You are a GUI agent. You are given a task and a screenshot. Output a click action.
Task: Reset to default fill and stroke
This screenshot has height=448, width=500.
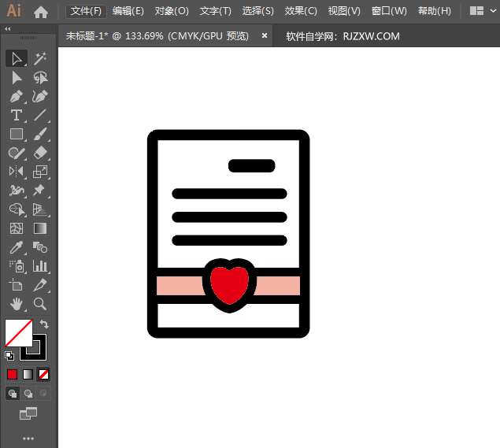[9, 356]
